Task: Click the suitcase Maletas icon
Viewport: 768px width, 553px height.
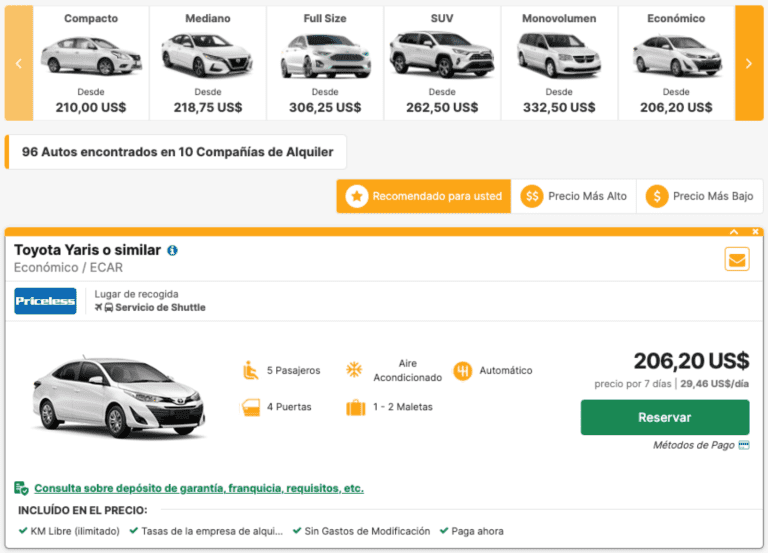Action: 355,407
